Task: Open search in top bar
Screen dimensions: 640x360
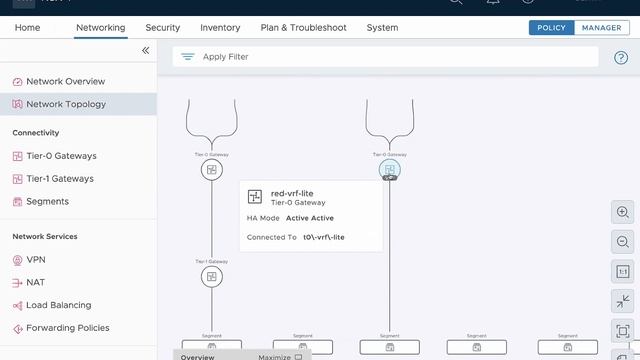Action: pyautogui.click(x=456, y=2)
